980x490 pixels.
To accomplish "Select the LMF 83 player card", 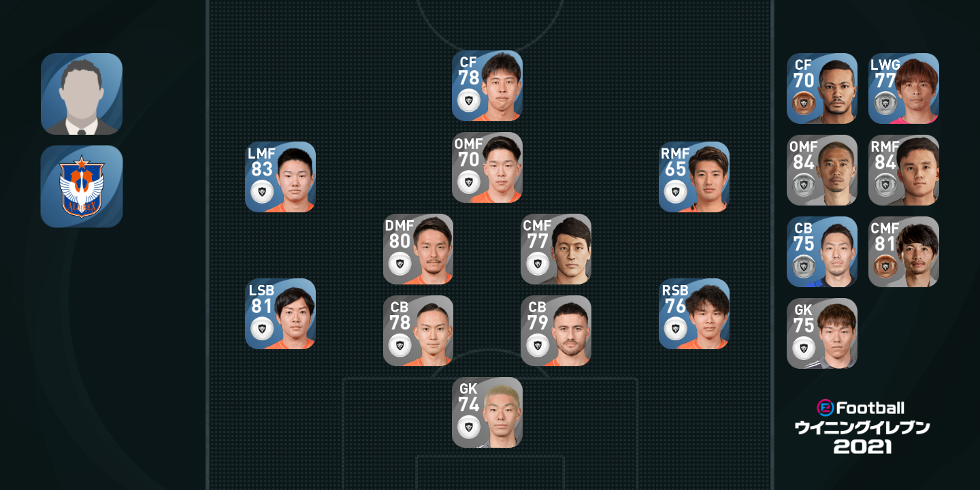I will [280, 177].
